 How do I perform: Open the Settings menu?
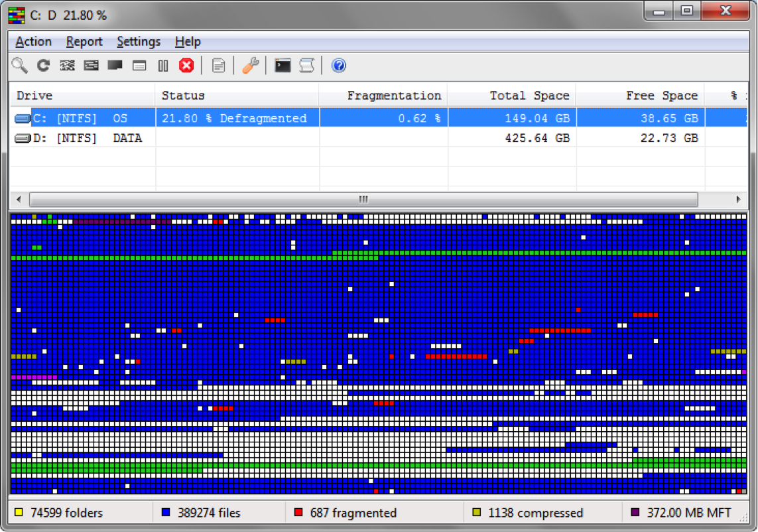[138, 42]
